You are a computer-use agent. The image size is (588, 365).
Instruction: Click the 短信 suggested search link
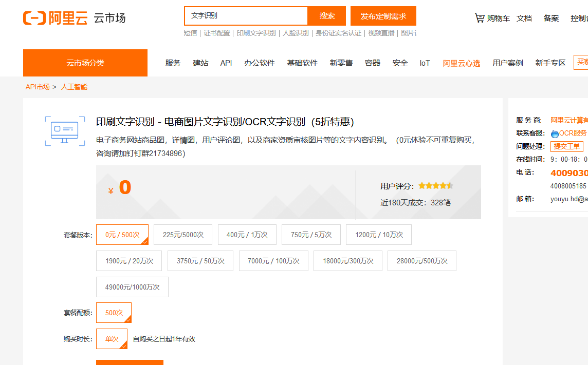(x=190, y=33)
